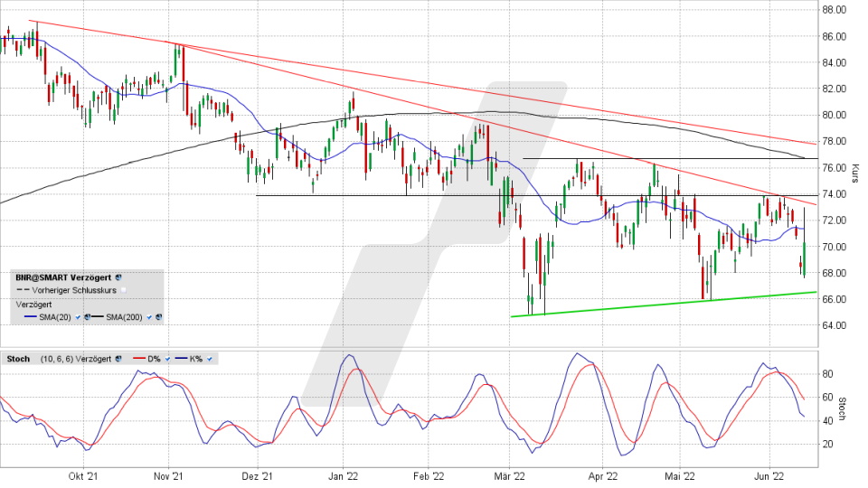This screenshot has height=488, width=868.
Task: Click the Kurs axis title
Action: 854,174
